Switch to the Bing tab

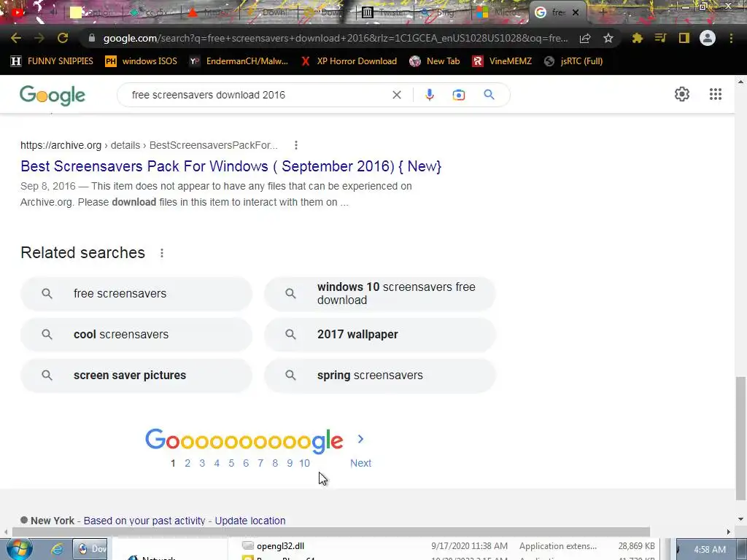tap(441, 12)
